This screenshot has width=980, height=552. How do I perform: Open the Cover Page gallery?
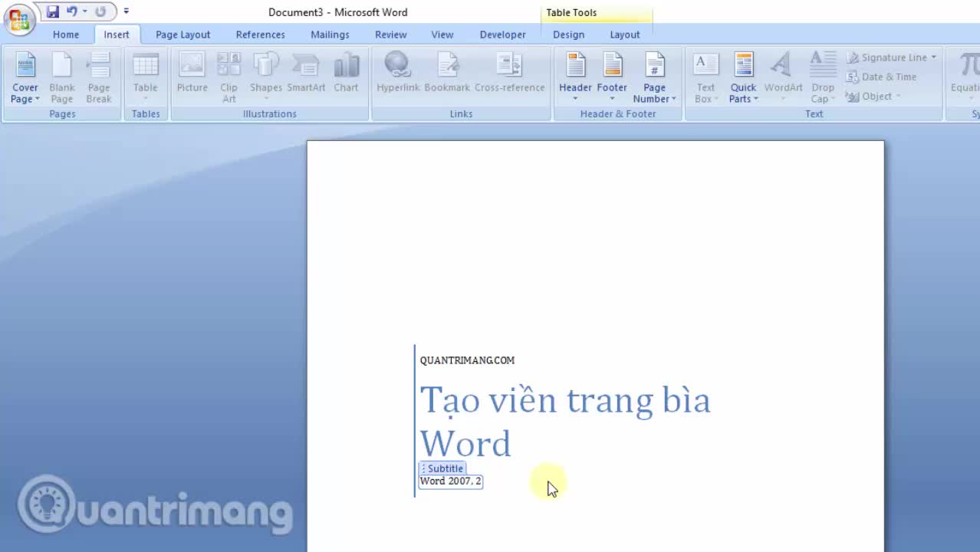click(25, 77)
